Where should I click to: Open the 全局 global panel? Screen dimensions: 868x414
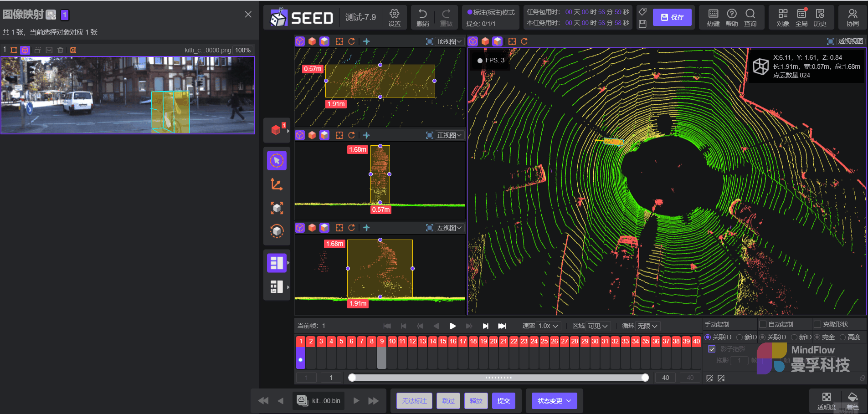pyautogui.click(x=801, y=17)
